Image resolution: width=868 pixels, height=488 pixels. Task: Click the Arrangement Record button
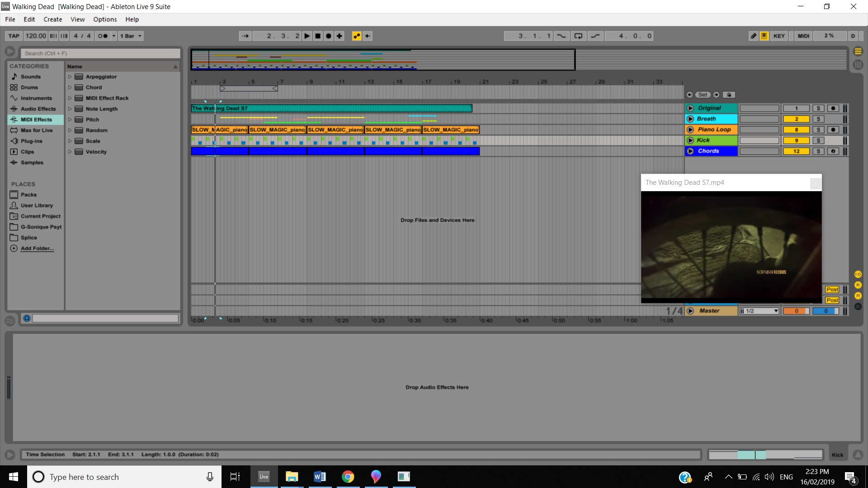pyautogui.click(x=329, y=36)
